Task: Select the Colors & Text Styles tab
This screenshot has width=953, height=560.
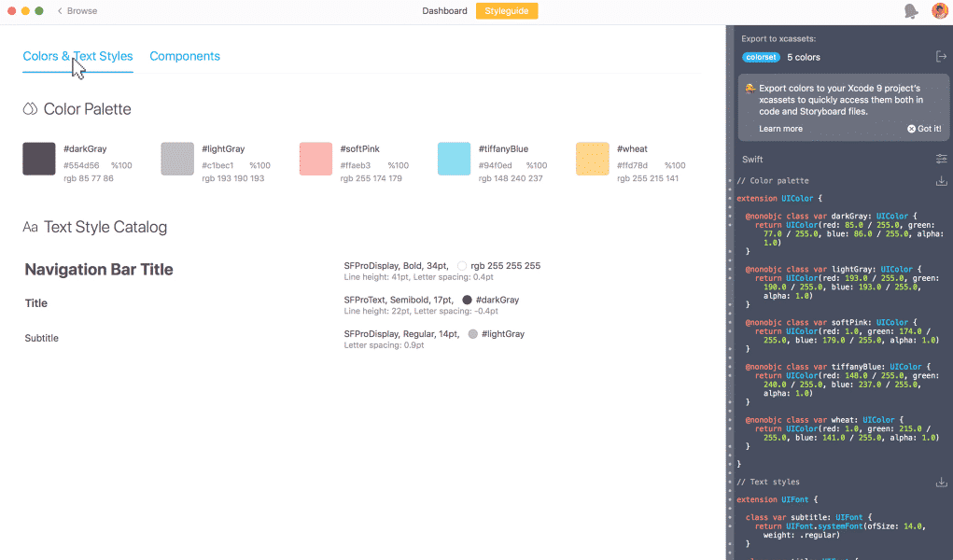Action: (x=77, y=56)
